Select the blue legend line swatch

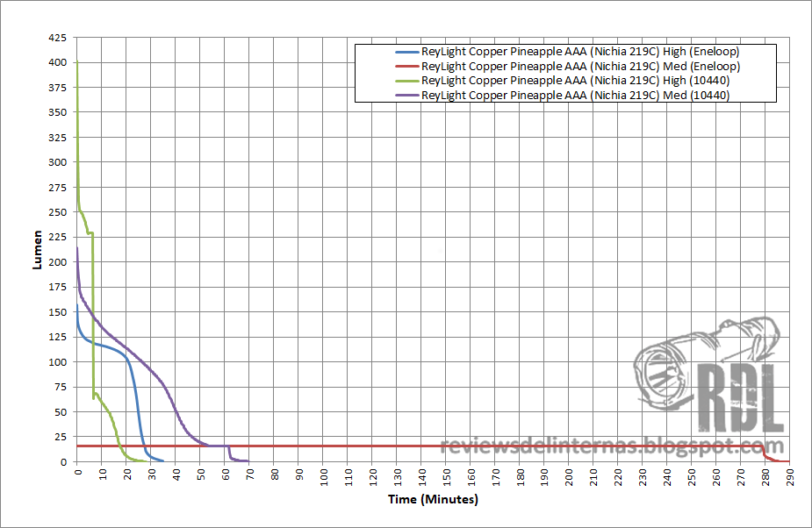[x=407, y=53]
